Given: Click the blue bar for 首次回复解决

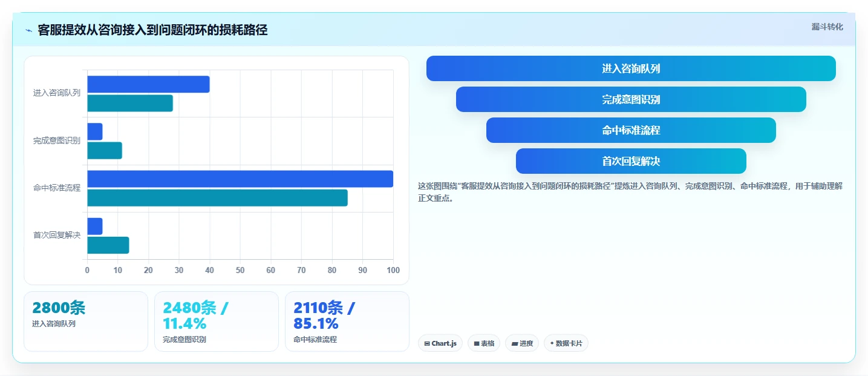Looking at the screenshot, I should point(95,226).
